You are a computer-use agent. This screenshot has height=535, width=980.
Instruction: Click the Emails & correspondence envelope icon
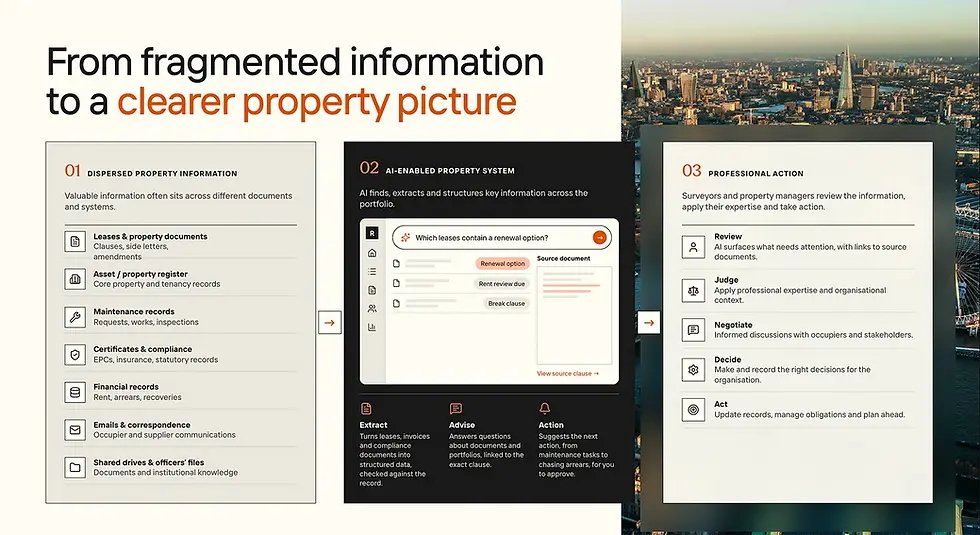point(75,430)
